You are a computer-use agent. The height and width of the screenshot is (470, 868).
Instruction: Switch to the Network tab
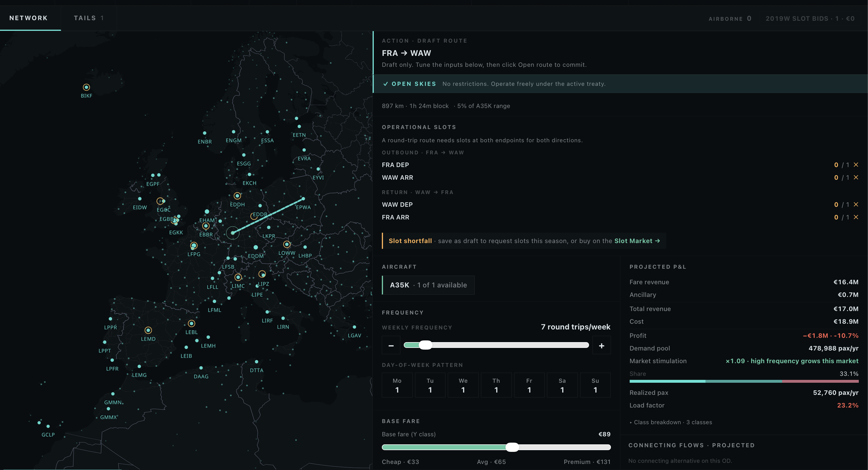point(29,18)
